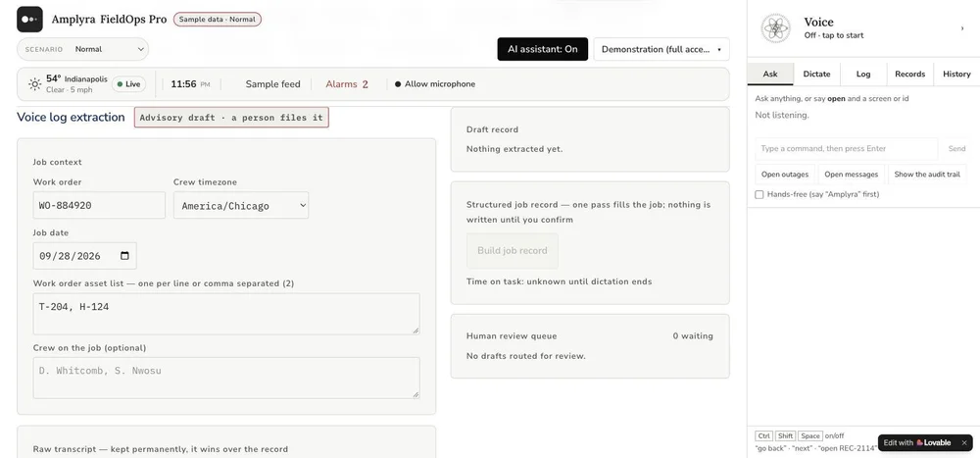Click Show the audit trail button

[x=927, y=175]
